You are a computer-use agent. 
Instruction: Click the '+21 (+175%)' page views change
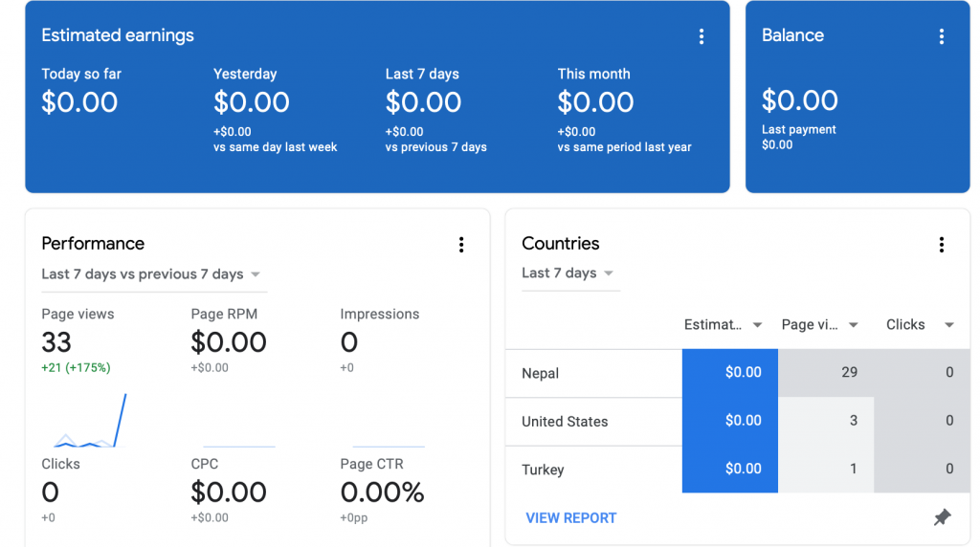[76, 368]
